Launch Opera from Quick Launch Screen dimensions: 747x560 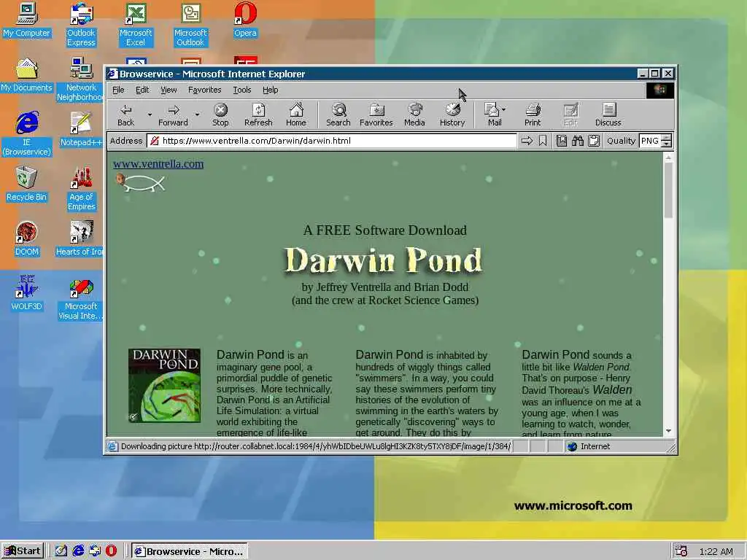[111, 551]
